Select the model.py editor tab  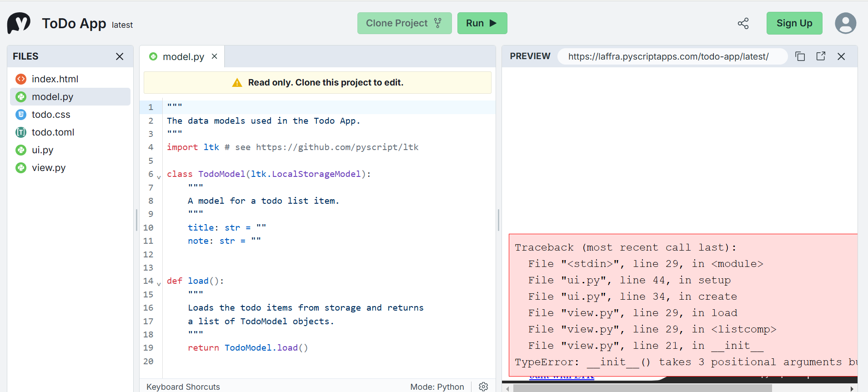(183, 57)
